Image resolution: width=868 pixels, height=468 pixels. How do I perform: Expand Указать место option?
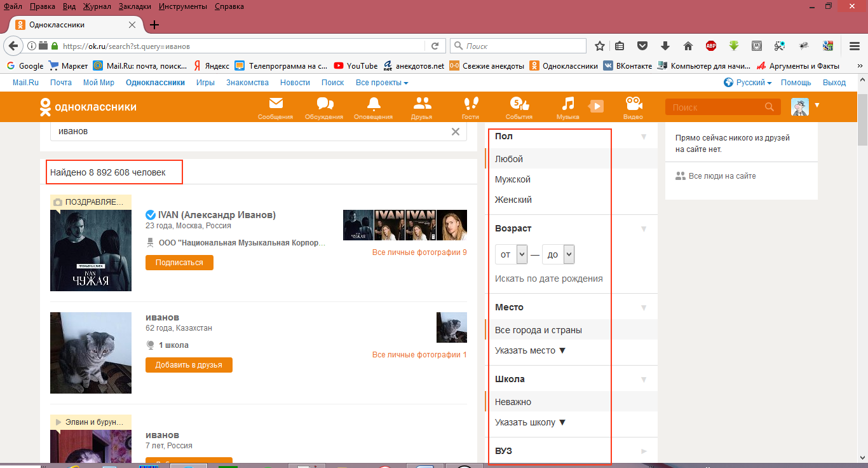pos(530,350)
